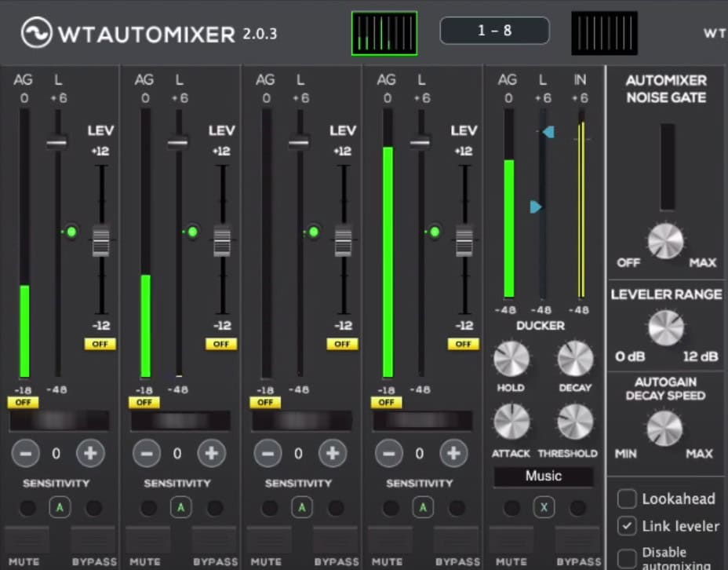Screen dimensions: 728x570
Task: Click the first channel LEV slider handle
Action: [x=100, y=240]
